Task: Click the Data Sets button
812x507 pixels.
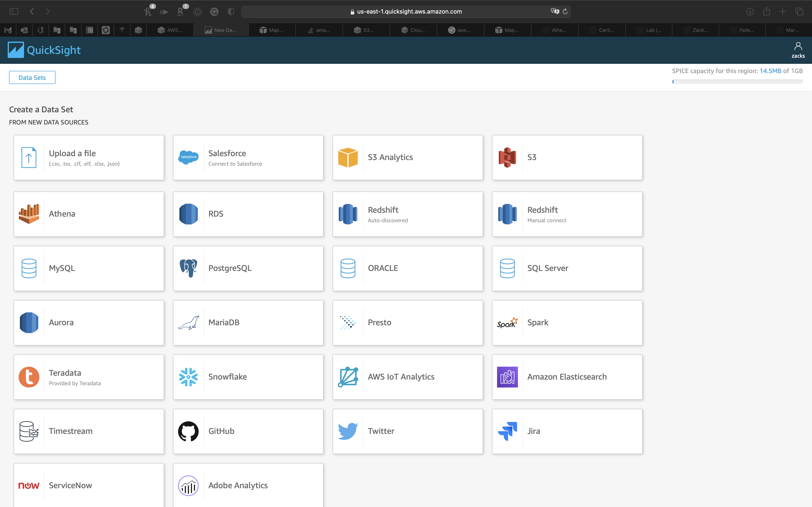Action: pyautogui.click(x=32, y=77)
